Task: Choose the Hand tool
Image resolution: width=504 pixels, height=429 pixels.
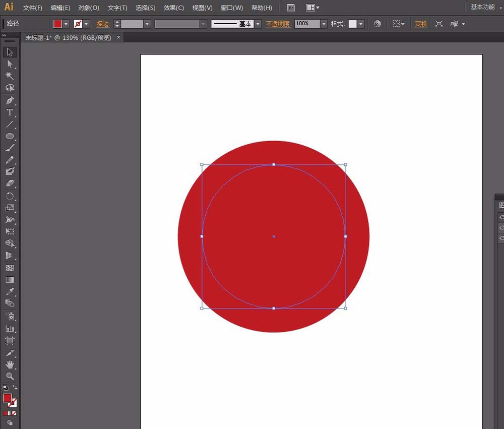Action: click(10, 364)
